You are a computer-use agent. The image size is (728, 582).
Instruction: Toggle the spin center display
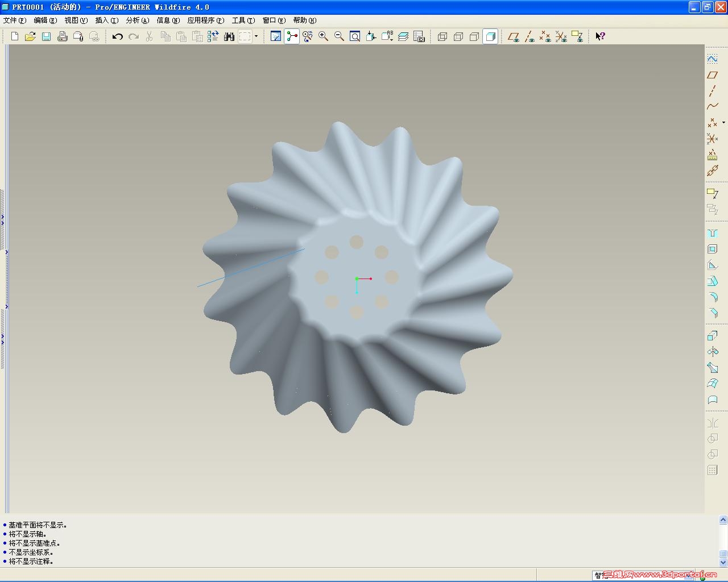click(292, 36)
